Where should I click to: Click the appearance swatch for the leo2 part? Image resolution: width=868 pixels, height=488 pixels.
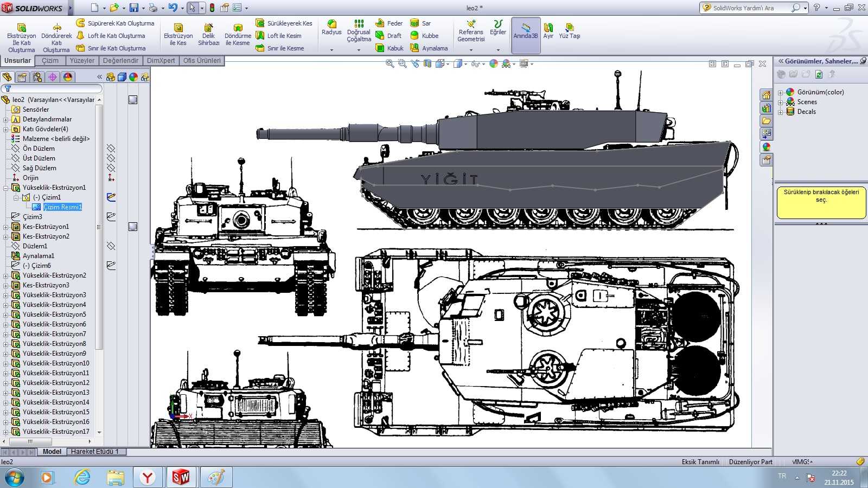tap(133, 100)
